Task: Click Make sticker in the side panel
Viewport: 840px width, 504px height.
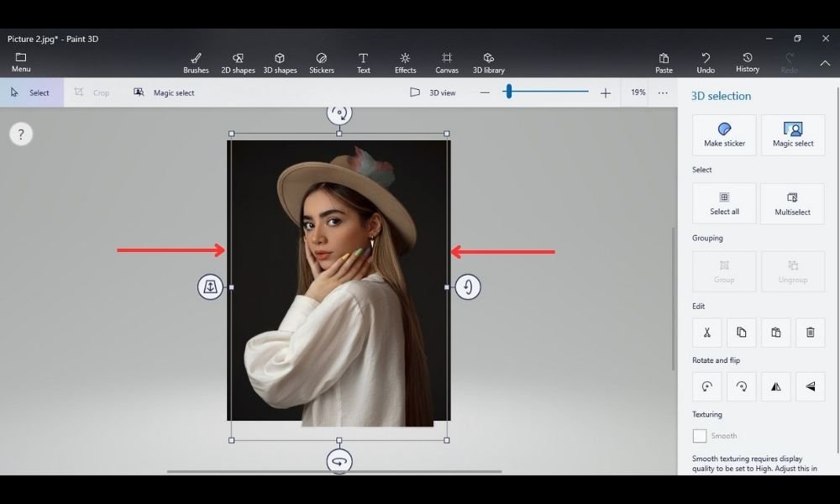Action: (724, 135)
